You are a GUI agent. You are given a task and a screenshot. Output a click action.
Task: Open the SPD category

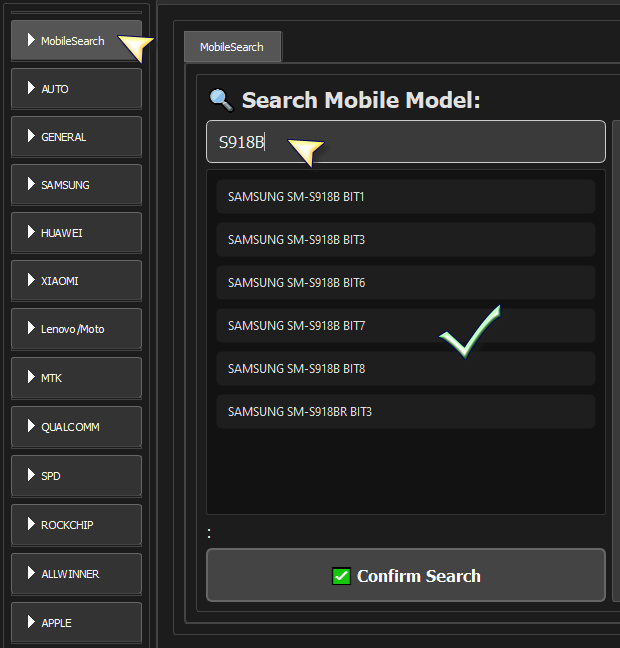coord(76,475)
